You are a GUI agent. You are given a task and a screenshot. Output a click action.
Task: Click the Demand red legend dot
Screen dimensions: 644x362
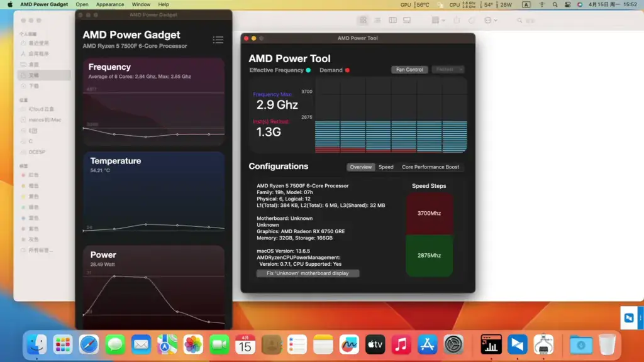tap(347, 70)
